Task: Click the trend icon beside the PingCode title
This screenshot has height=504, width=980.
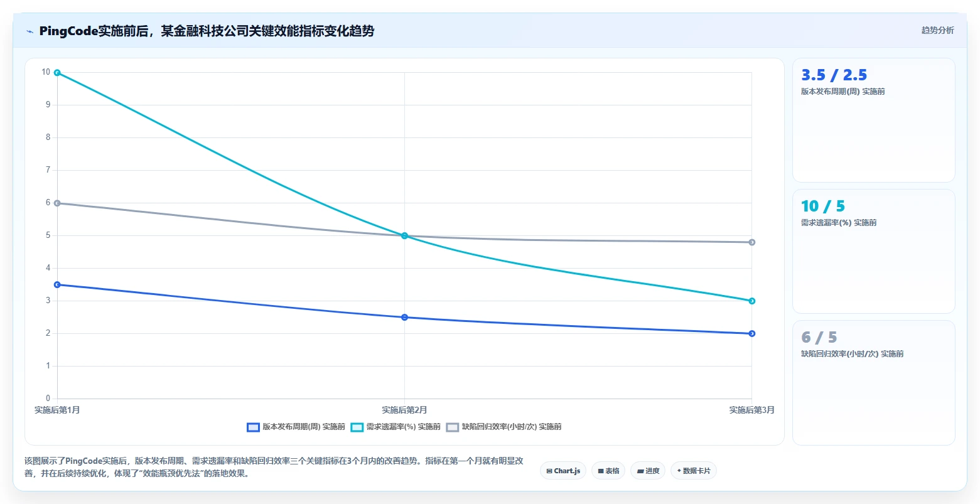Action: pos(30,31)
